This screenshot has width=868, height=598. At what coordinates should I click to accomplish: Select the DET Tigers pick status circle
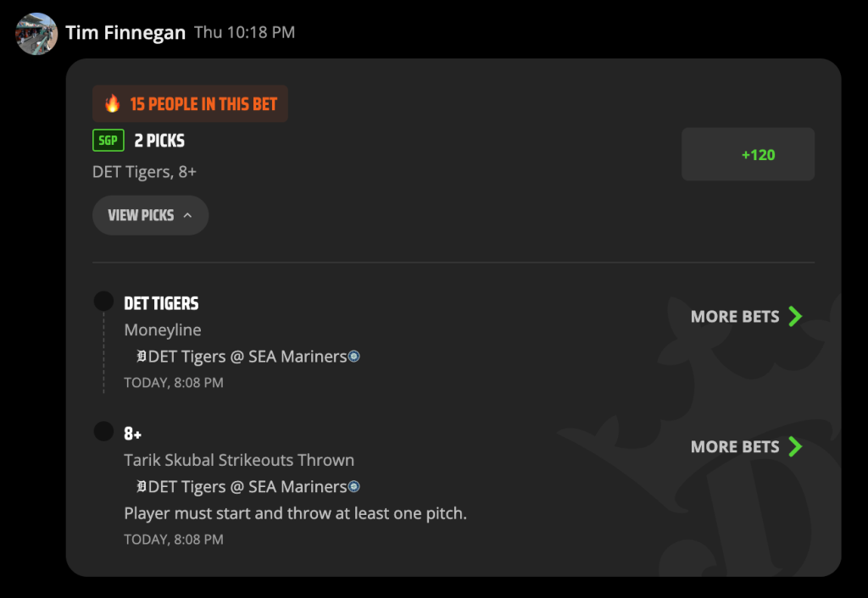pos(103,301)
